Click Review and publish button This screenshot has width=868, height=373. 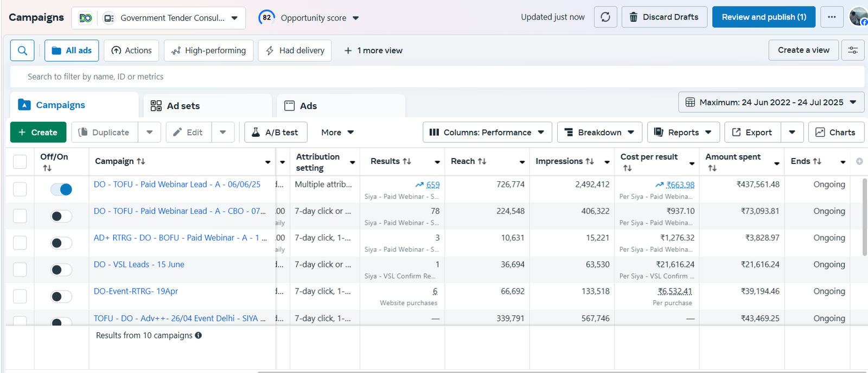[x=763, y=17]
